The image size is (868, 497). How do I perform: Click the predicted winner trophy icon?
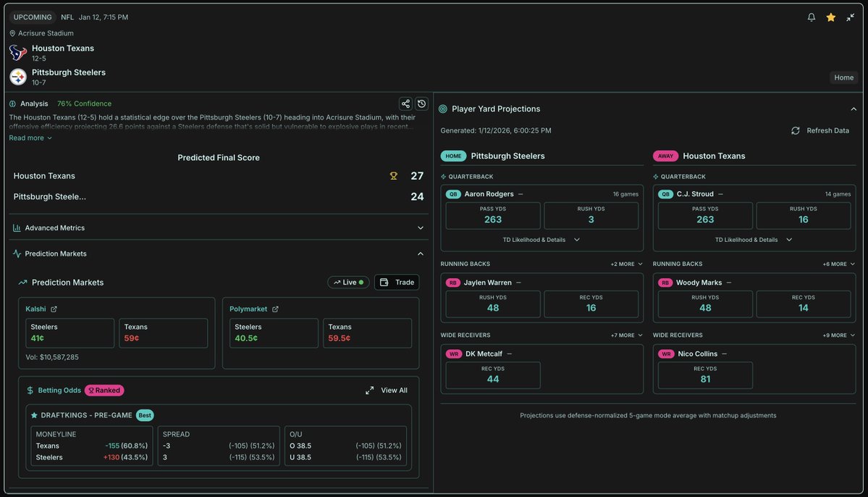(394, 176)
